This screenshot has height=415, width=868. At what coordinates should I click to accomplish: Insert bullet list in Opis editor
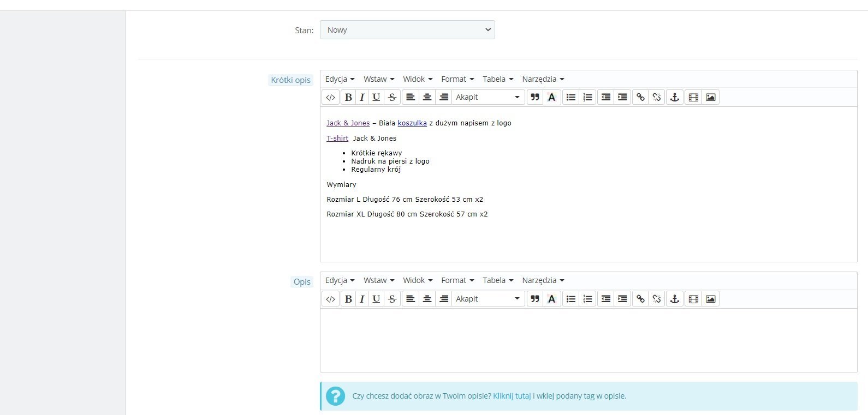571,299
